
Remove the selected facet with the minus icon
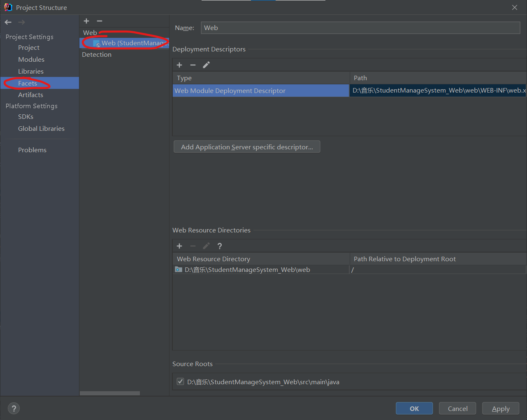point(100,21)
